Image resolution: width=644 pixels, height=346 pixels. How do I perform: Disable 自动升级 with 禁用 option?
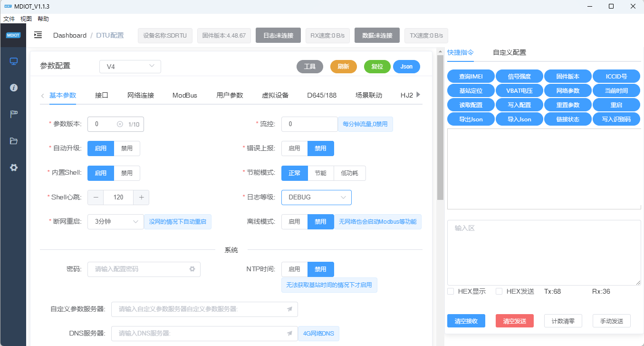(127, 148)
